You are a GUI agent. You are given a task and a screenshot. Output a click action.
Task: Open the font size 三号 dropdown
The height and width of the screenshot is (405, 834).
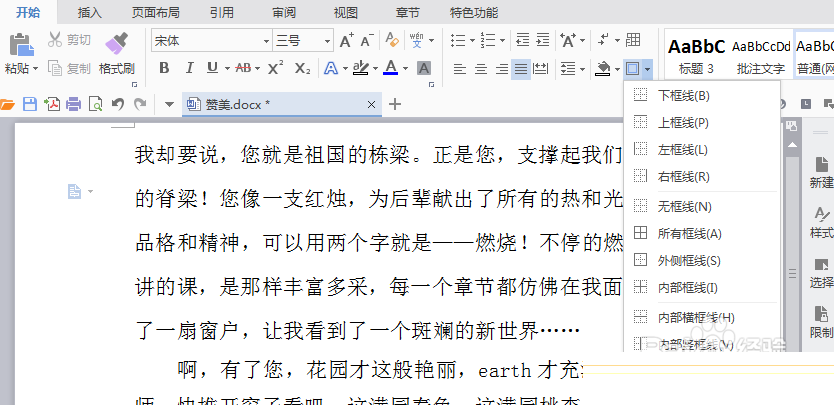(328, 40)
